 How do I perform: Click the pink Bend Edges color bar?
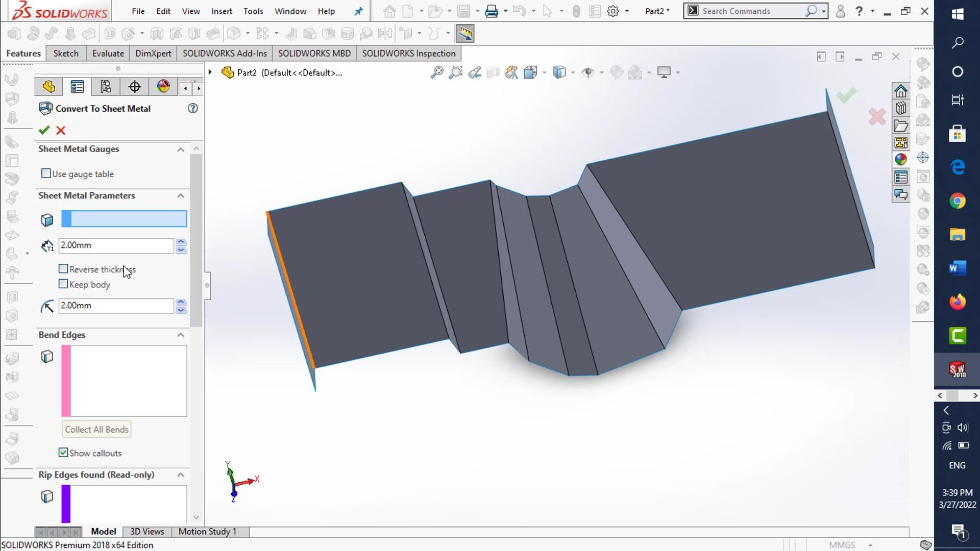pyautogui.click(x=66, y=381)
